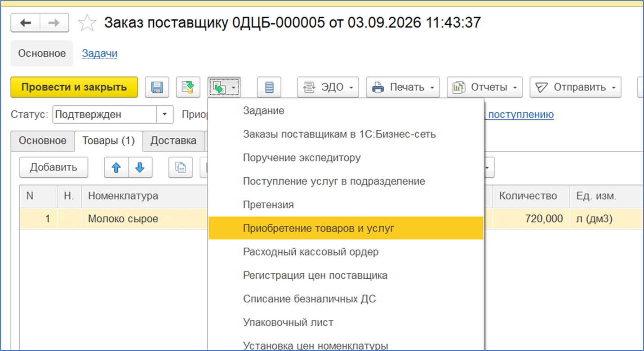Copy row using the copy icon
The width and height of the screenshot is (644, 351).
181,167
